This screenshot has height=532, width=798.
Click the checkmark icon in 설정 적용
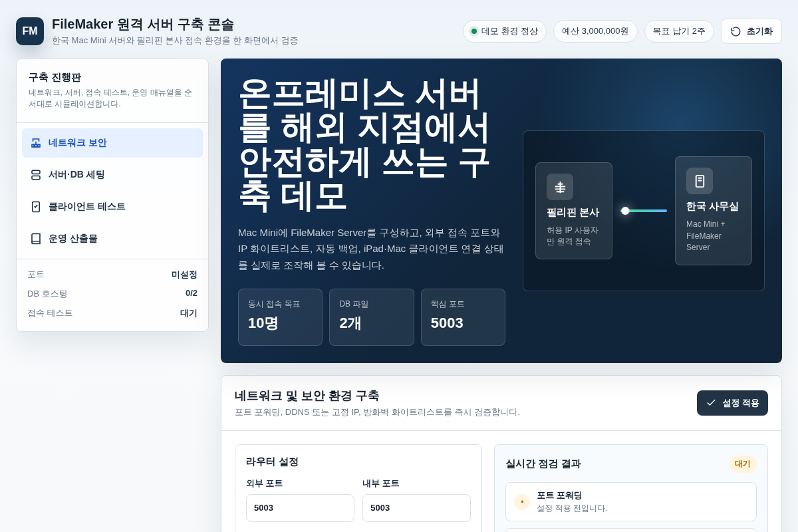tap(711, 403)
